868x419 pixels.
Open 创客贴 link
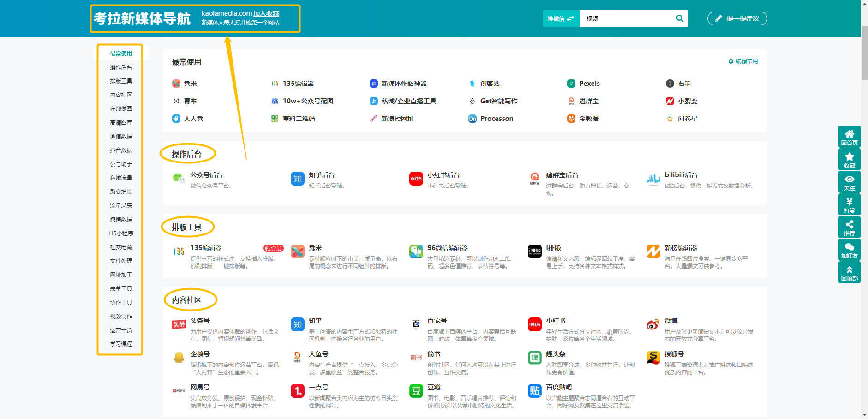point(484,84)
